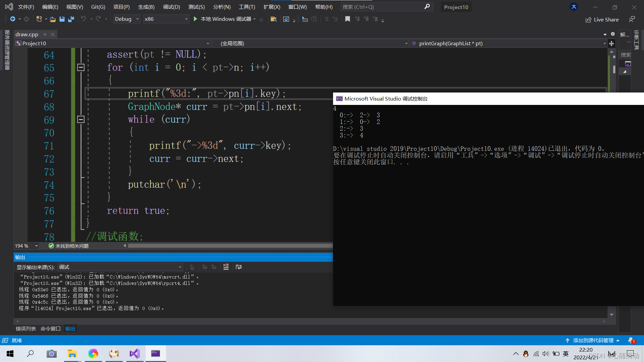Screen dimensions: 644x362
Task: Click the Visual Studio taskbar icon
Action: pyautogui.click(x=135, y=353)
